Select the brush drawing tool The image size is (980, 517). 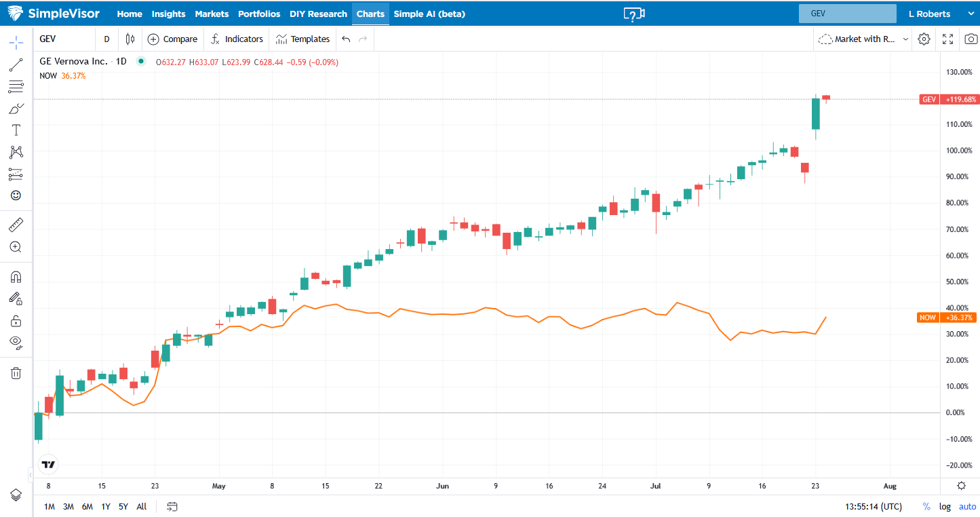[16, 108]
